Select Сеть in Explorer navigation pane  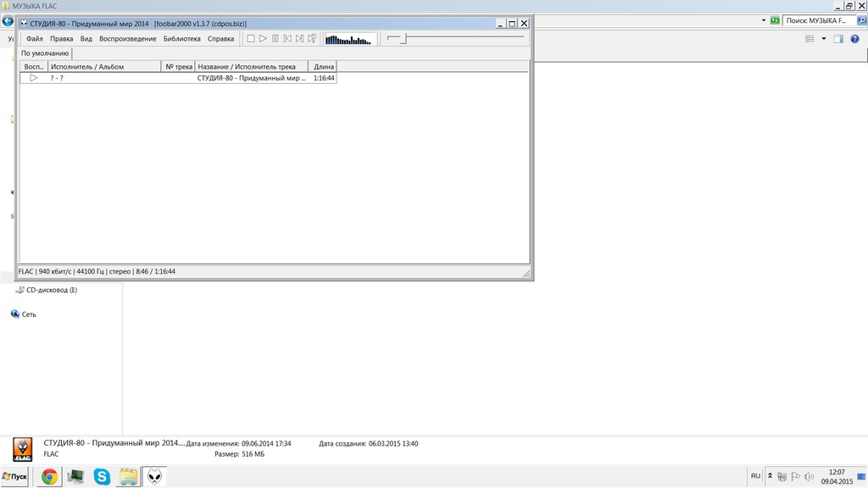click(x=23, y=314)
